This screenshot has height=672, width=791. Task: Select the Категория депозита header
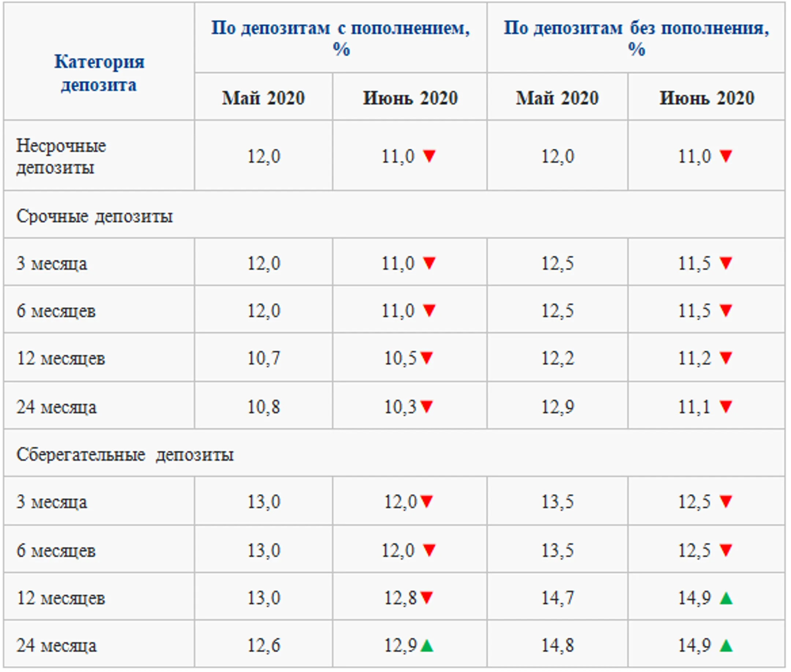(99, 73)
